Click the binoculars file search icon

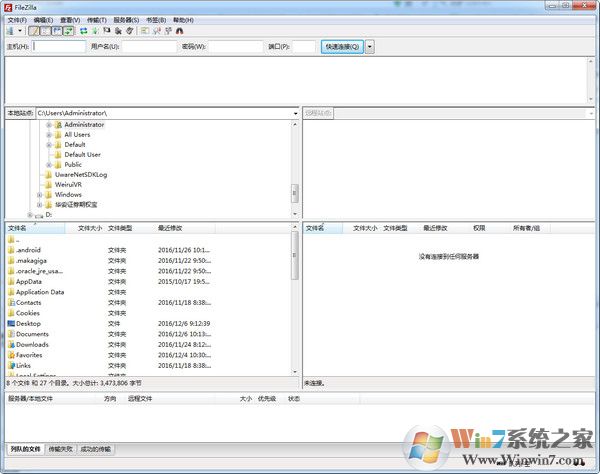[179, 31]
